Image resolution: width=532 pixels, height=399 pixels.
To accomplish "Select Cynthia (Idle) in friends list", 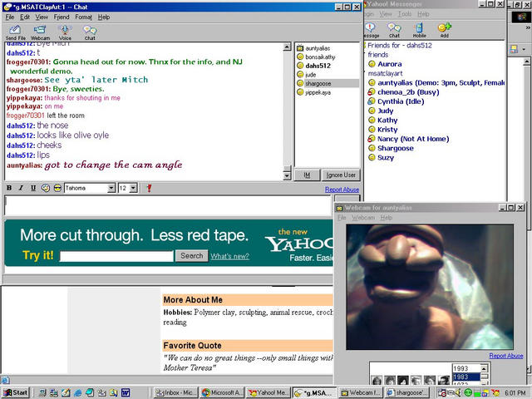I will (397, 101).
